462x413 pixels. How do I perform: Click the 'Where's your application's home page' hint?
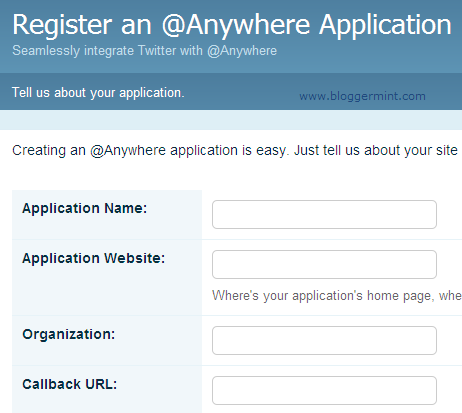pos(337,296)
